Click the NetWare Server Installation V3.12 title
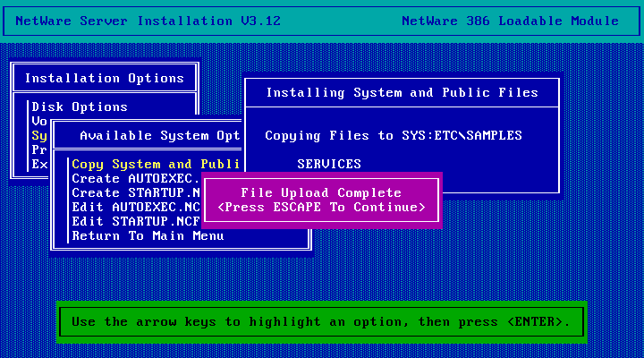644x358 pixels. (x=148, y=21)
